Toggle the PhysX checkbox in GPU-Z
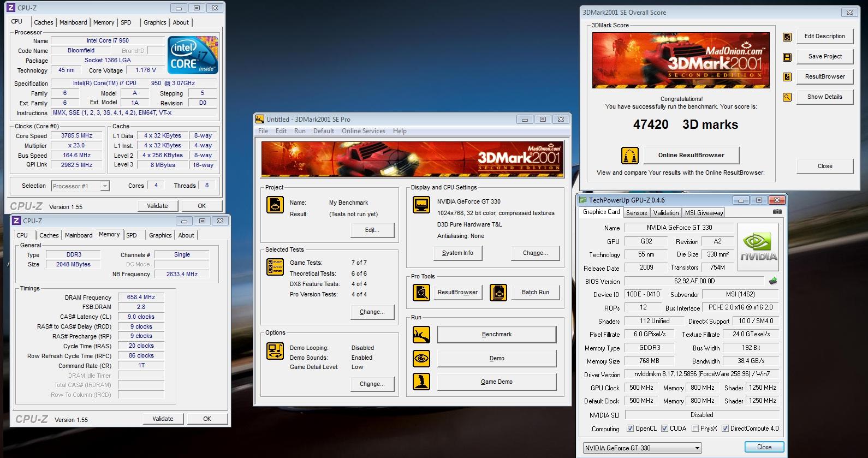Screen dimensions: 868x458 pyautogui.click(x=695, y=429)
